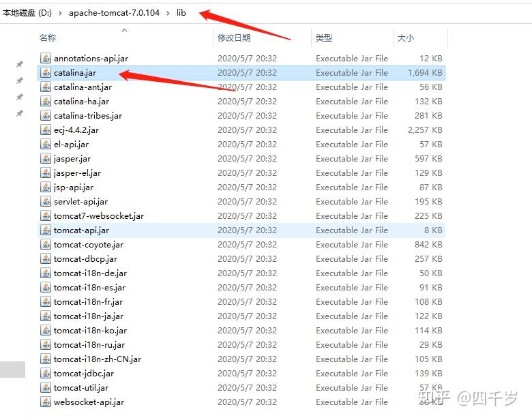Viewport: 532px width, 420px height.
Task: Click the tomcat-api.jar file icon
Action: (46, 230)
